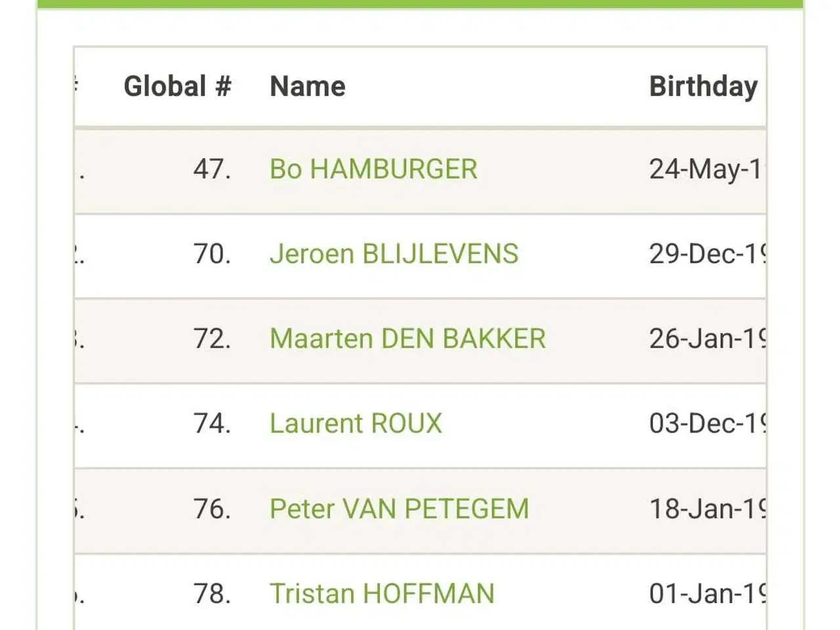Click the 26-Jan birthday cell
The width and height of the screenshot is (840, 630).
[x=707, y=339]
